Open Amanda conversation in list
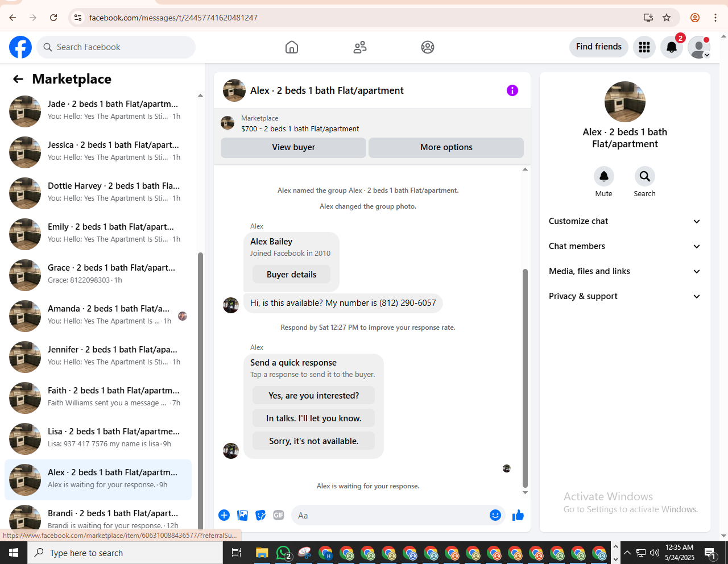The height and width of the screenshot is (564, 728). click(98, 316)
